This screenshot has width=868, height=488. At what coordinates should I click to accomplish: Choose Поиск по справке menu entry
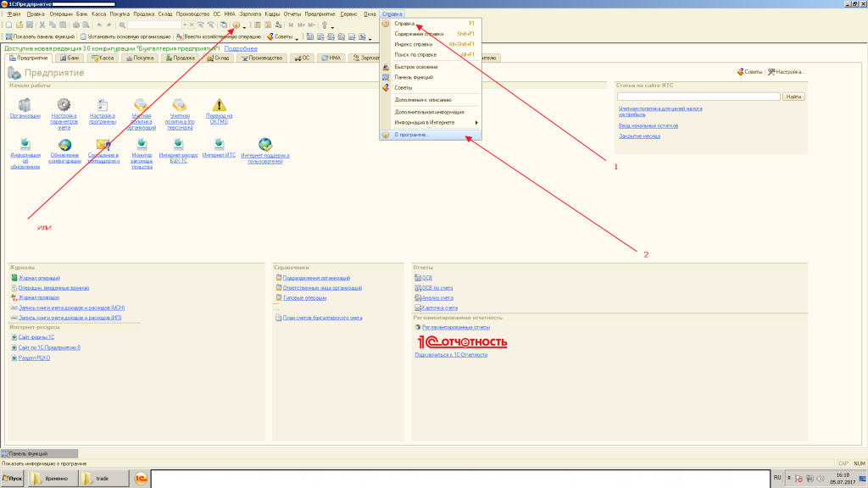430,55
